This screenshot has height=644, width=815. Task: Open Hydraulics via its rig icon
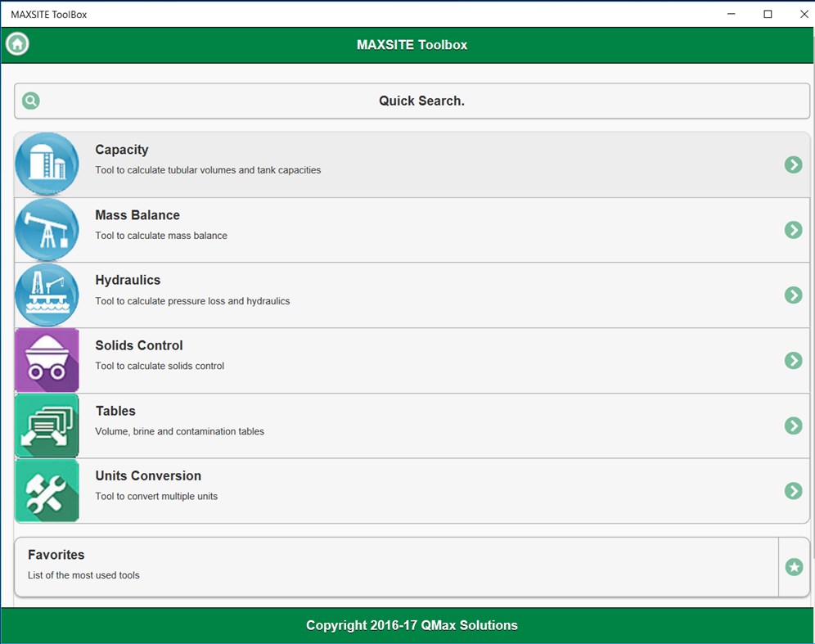click(x=47, y=295)
